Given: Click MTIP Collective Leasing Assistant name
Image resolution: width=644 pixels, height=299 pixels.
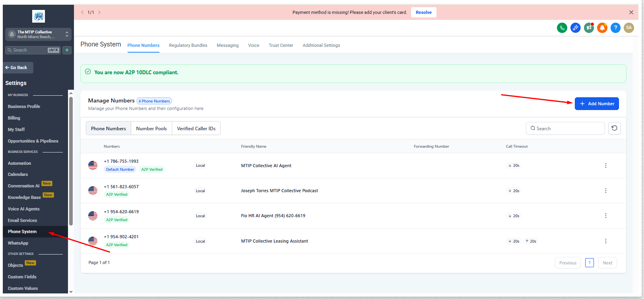Looking at the screenshot, I should [274, 241].
